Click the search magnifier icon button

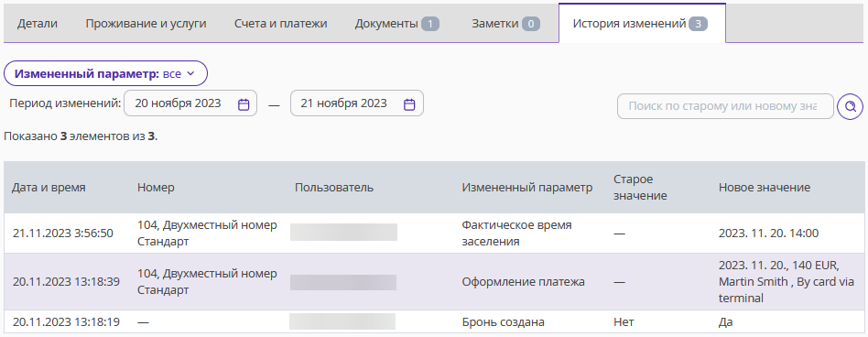tap(850, 106)
